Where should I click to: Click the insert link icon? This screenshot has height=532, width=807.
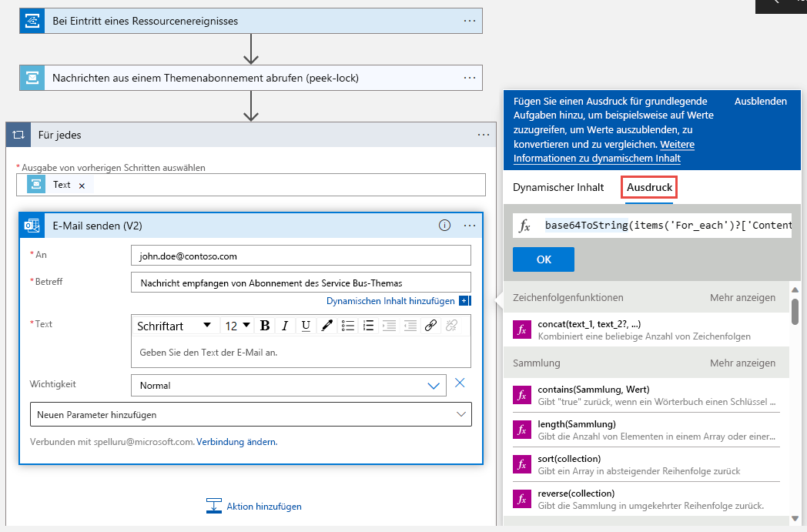coord(430,326)
